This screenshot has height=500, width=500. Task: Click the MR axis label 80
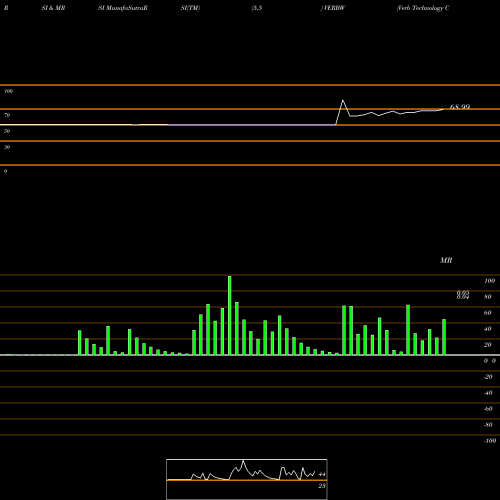tap(488, 297)
